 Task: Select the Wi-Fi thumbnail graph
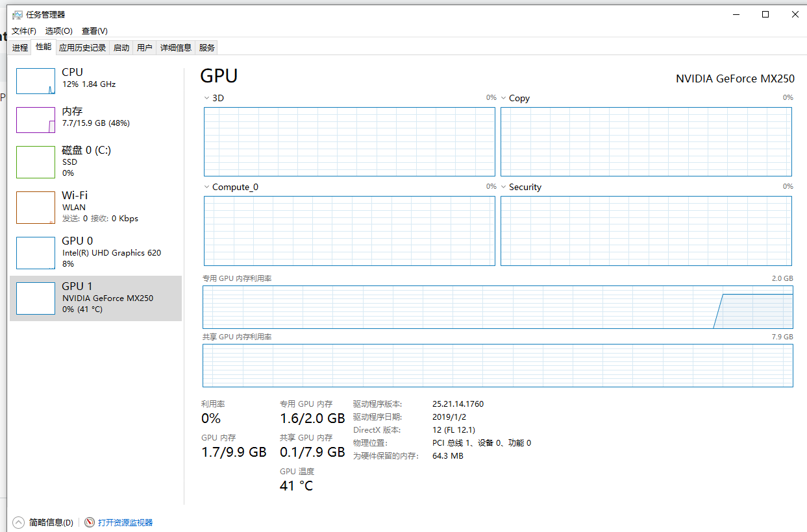coord(36,208)
